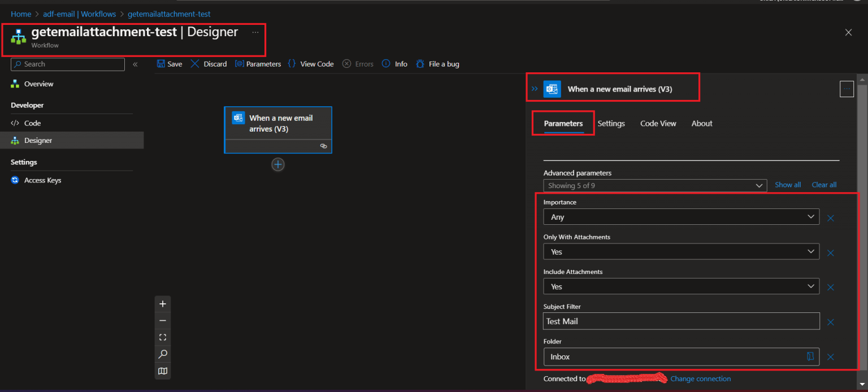Click the getemailattachment-test breadcrumb link
The height and width of the screenshot is (392, 868).
pyautogui.click(x=170, y=14)
